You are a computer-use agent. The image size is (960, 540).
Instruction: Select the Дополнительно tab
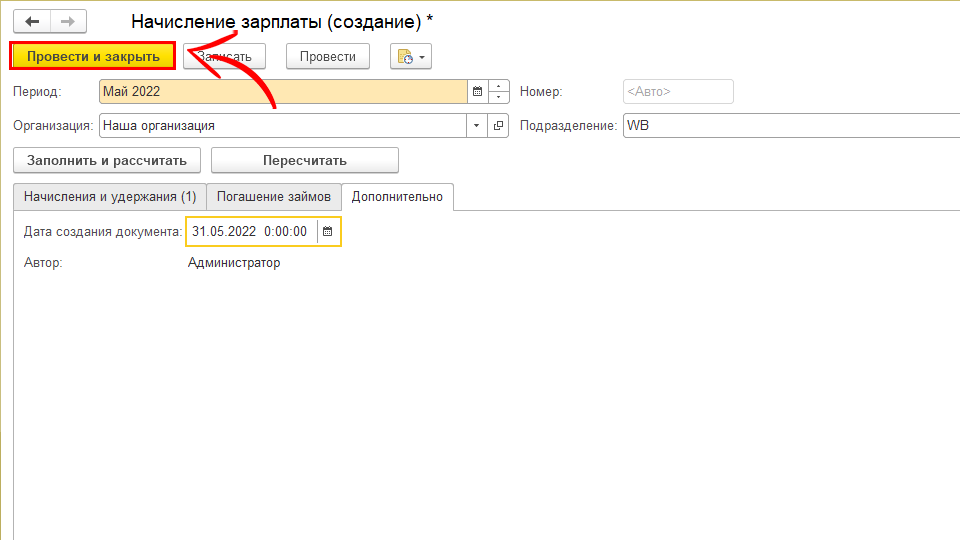(x=397, y=197)
